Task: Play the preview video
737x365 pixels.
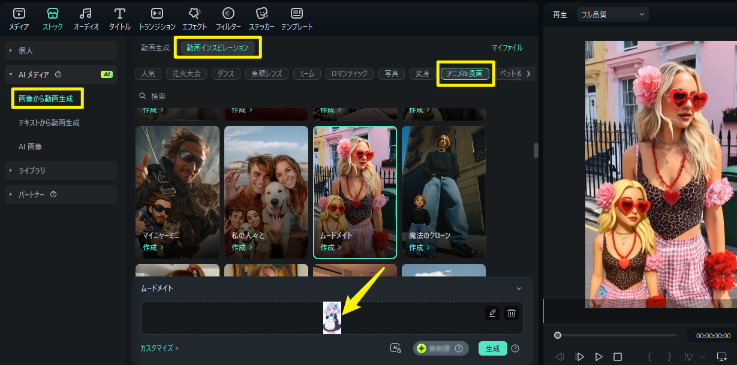Action: coord(599,357)
